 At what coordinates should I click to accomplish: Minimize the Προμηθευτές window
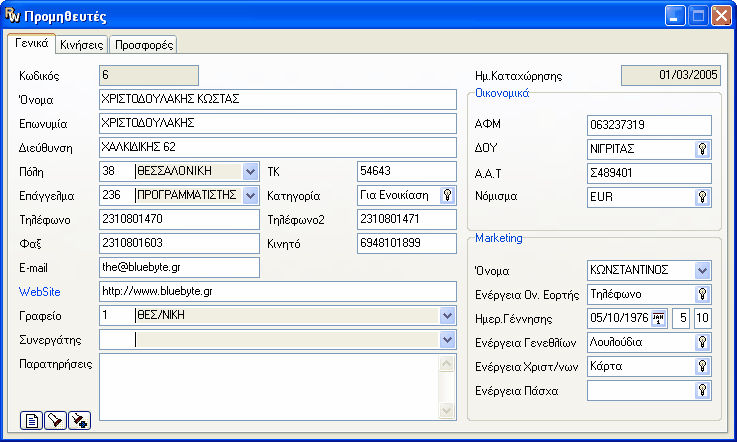click(x=675, y=16)
